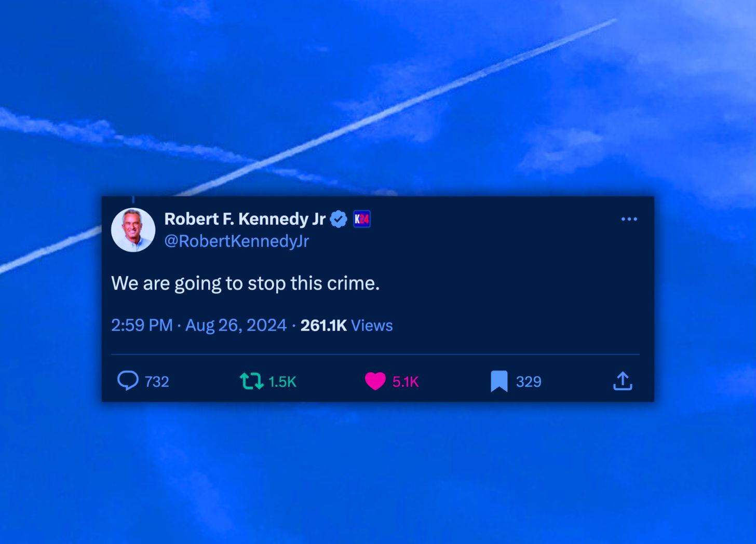Click the Aug 26, 2024 date

tap(236, 325)
